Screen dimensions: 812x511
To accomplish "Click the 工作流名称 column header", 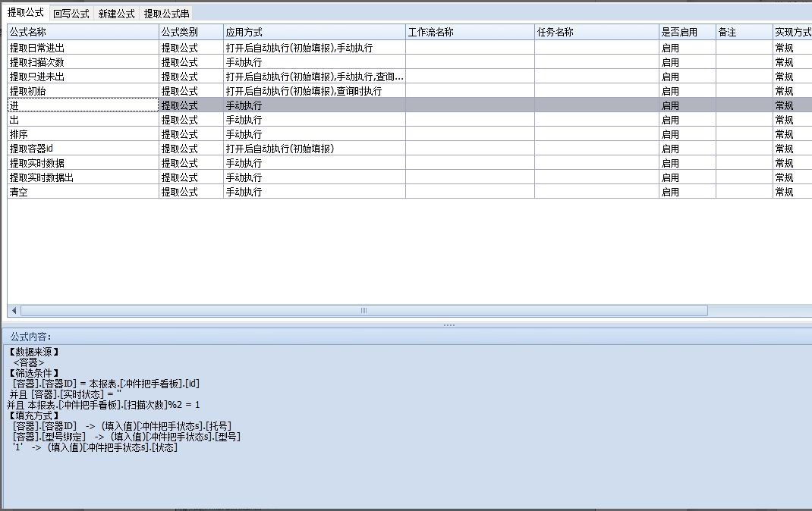I will [x=469, y=33].
